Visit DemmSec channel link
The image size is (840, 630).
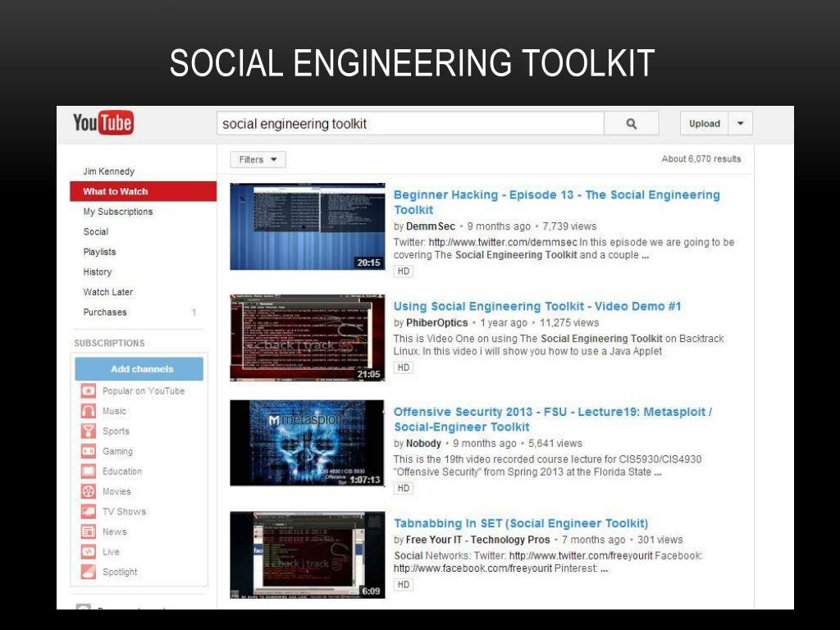(x=431, y=226)
